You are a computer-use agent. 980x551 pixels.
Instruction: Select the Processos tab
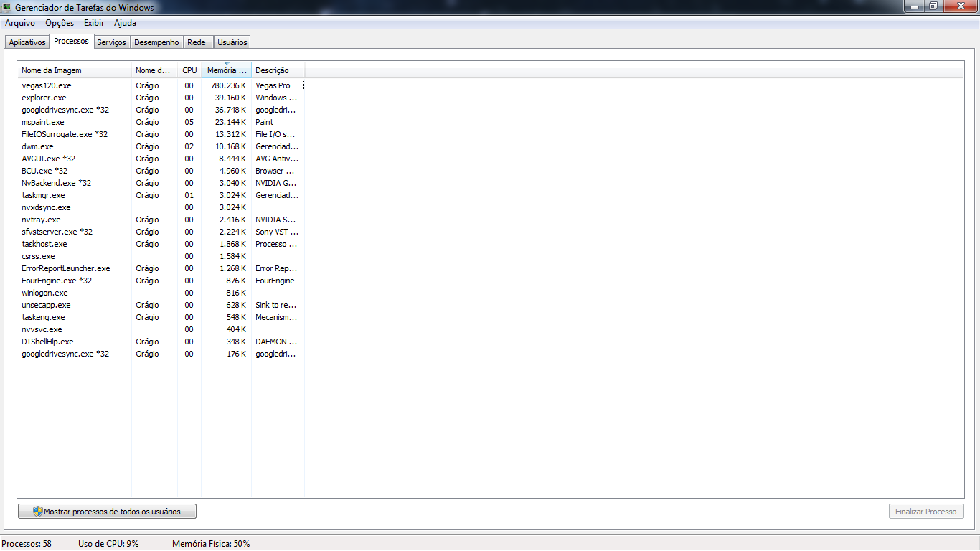(71, 41)
